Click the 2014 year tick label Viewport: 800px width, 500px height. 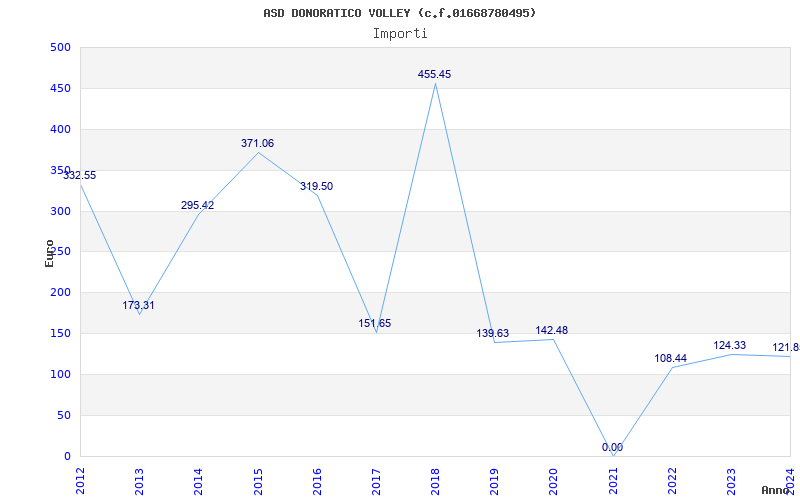198,481
